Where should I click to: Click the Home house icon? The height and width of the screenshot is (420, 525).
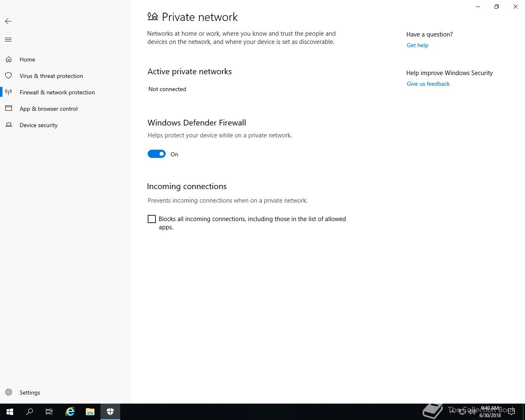pyautogui.click(x=9, y=59)
